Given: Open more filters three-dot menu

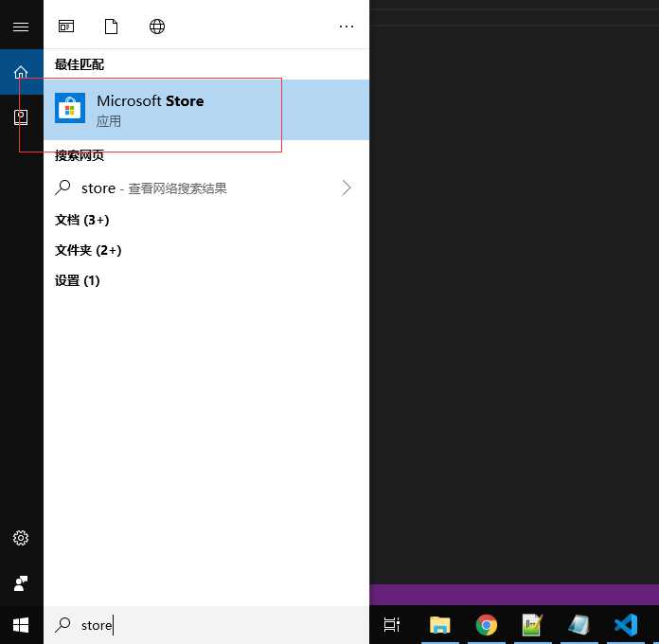Looking at the screenshot, I should pos(347,27).
